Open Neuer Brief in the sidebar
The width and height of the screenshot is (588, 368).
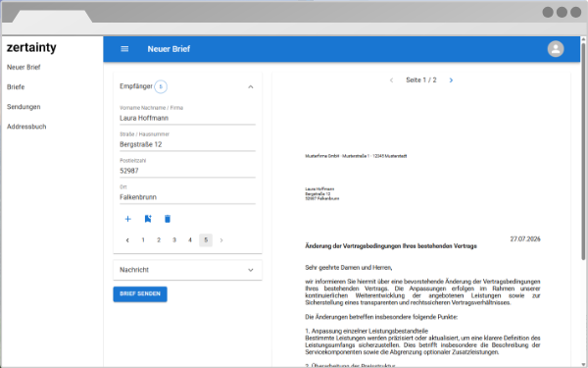point(24,67)
